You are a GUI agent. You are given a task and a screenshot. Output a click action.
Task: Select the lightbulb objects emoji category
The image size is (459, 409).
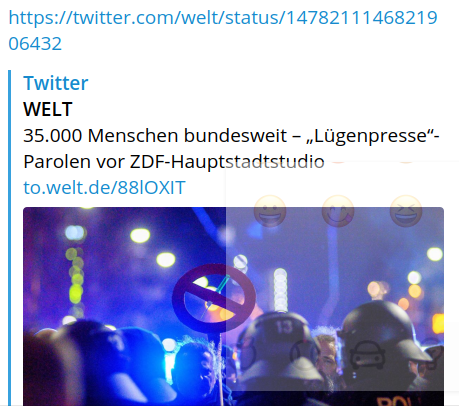(x=433, y=355)
